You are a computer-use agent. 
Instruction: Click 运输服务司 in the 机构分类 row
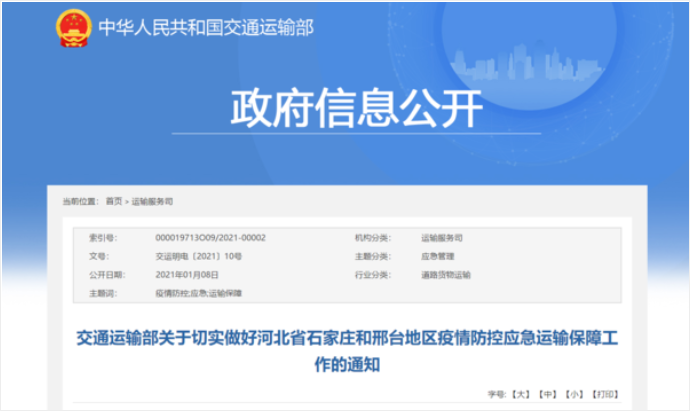pyautogui.click(x=442, y=238)
